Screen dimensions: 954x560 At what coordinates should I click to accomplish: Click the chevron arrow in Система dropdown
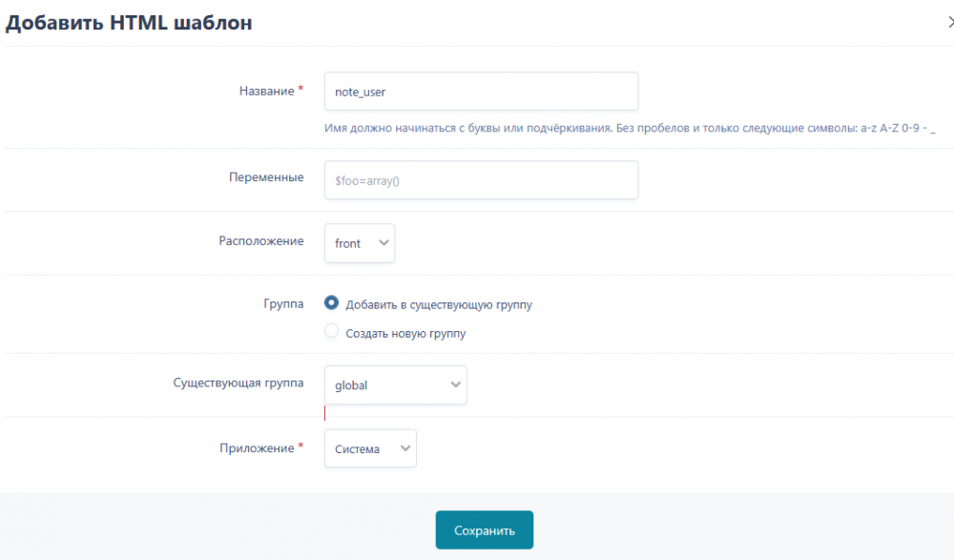[x=405, y=448]
